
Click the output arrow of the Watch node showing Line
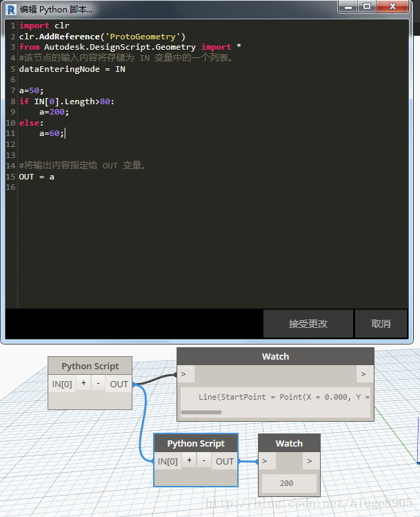(363, 374)
